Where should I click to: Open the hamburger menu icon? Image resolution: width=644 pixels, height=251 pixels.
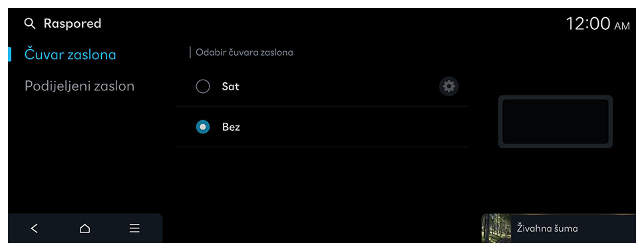pos(134,228)
